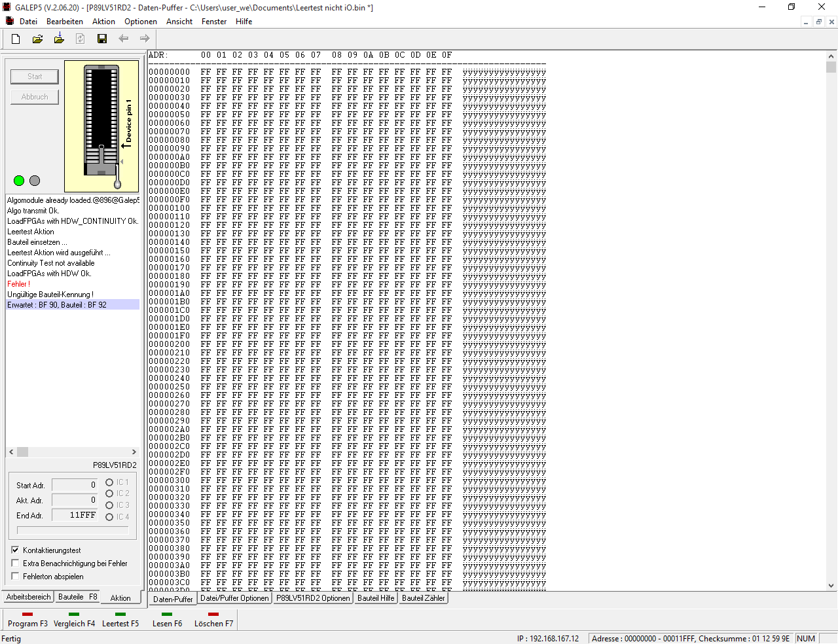Load file into buffer with blue-arrow folder icon
Screen dimensions: 838x644
click(x=59, y=39)
